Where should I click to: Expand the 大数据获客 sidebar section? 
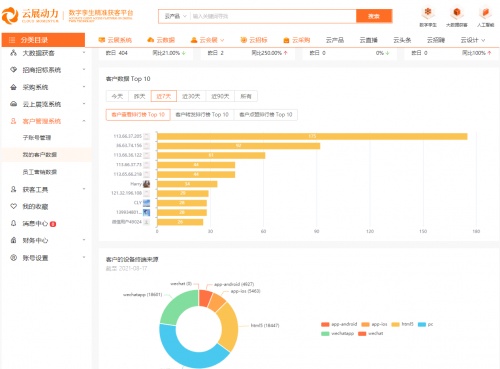84,52
